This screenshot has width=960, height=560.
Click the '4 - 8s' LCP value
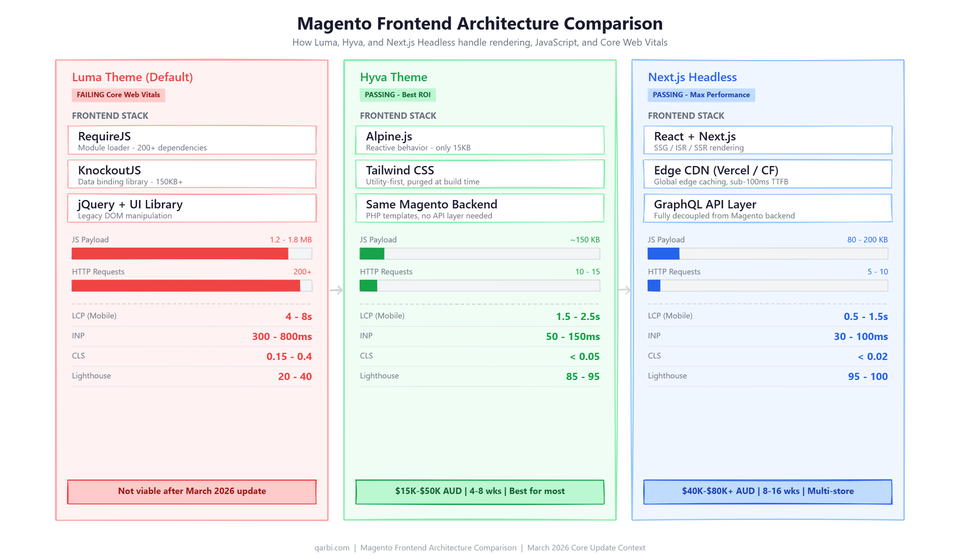coord(299,316)
